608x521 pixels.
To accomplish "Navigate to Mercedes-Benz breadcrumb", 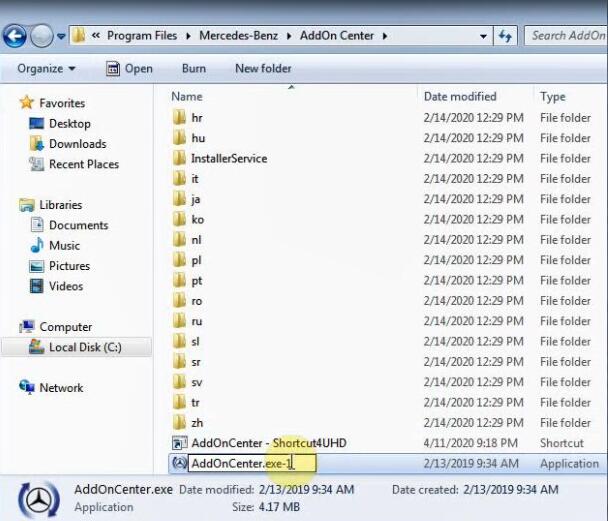I will tap(238, 36).
